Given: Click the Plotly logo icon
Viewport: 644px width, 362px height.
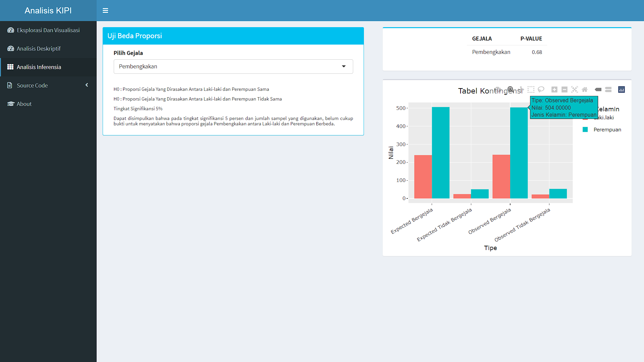Looking at the screenshot, I should pyautogui.click(x=622, y=89).
